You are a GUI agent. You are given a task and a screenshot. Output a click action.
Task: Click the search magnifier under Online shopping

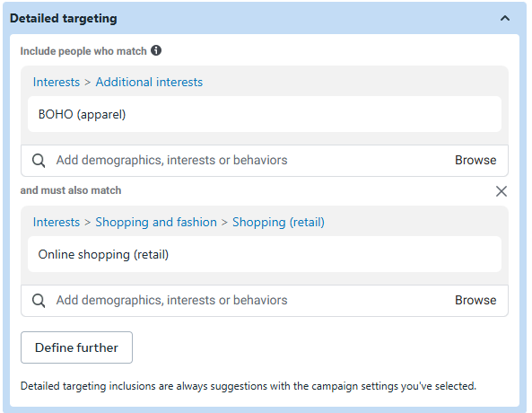click(39, 301)
